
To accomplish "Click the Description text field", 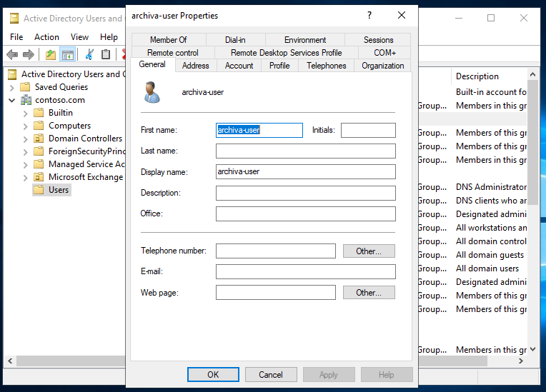I will click(305, 193).
